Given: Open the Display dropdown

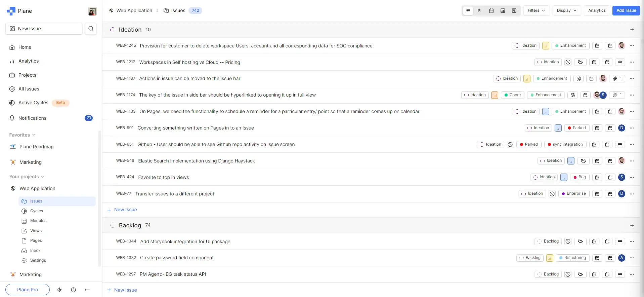Looking at the screenshot, I should [x=566, y=10].
